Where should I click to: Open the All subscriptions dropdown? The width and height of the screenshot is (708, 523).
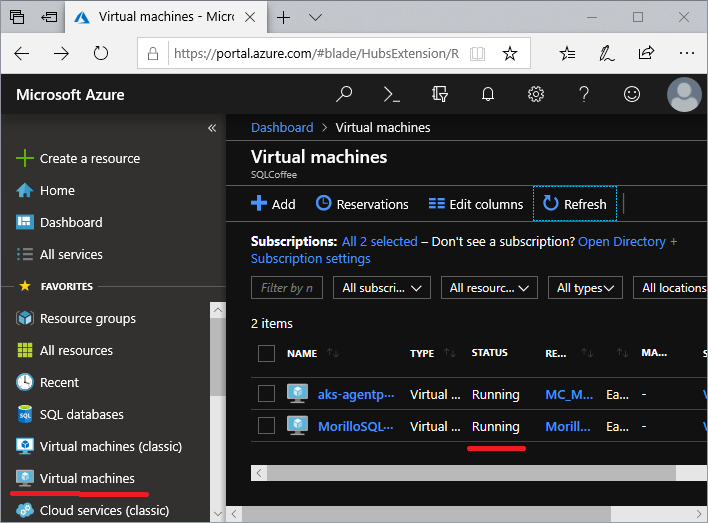pos(382,288)
